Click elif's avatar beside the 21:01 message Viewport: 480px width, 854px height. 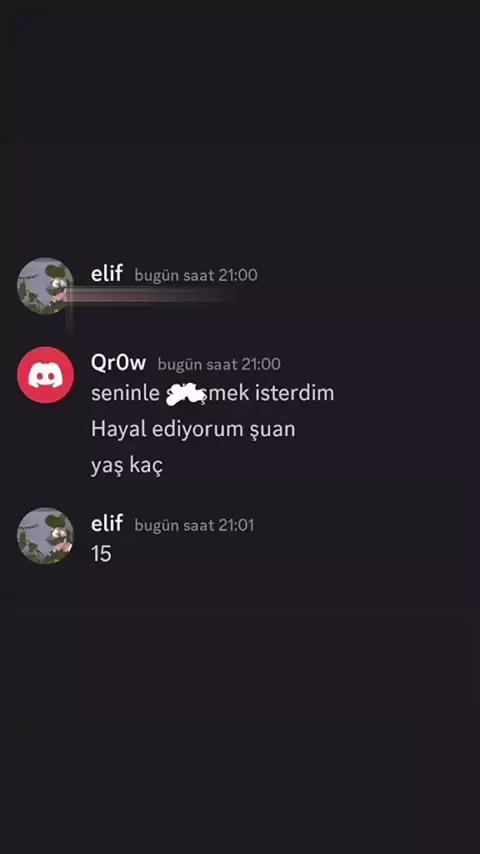46,536
